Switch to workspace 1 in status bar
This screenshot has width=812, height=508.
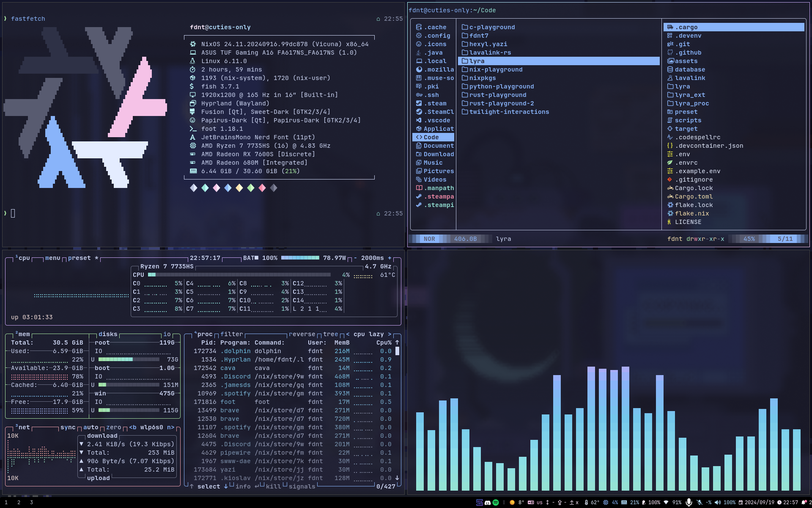pos(6,502)
